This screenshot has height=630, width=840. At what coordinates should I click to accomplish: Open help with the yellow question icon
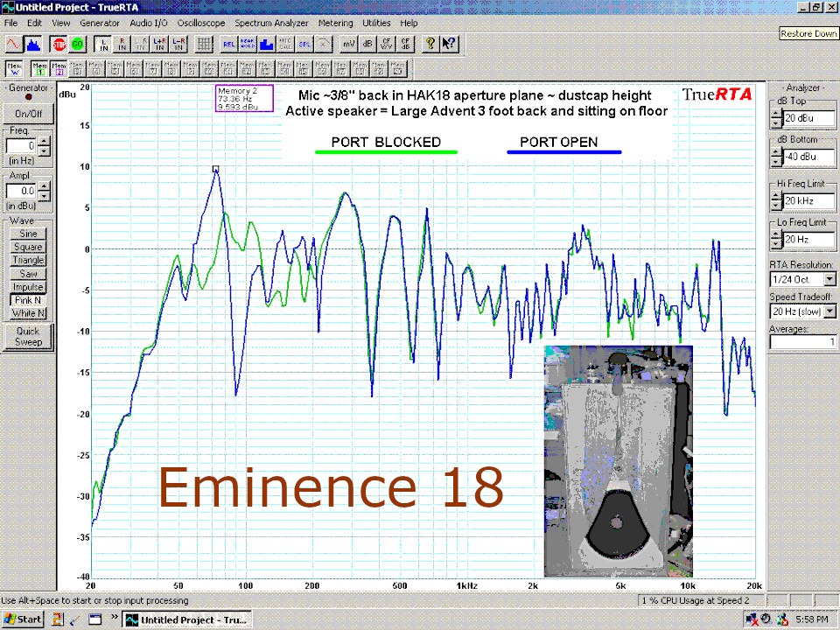pos(430,44)
